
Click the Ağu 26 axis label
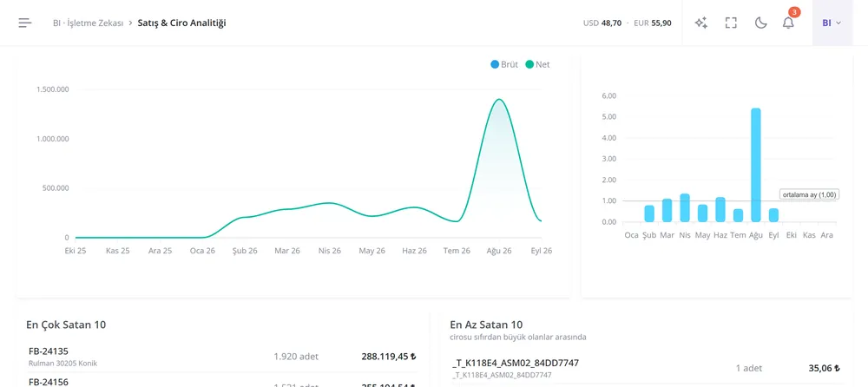pos(499,251)
